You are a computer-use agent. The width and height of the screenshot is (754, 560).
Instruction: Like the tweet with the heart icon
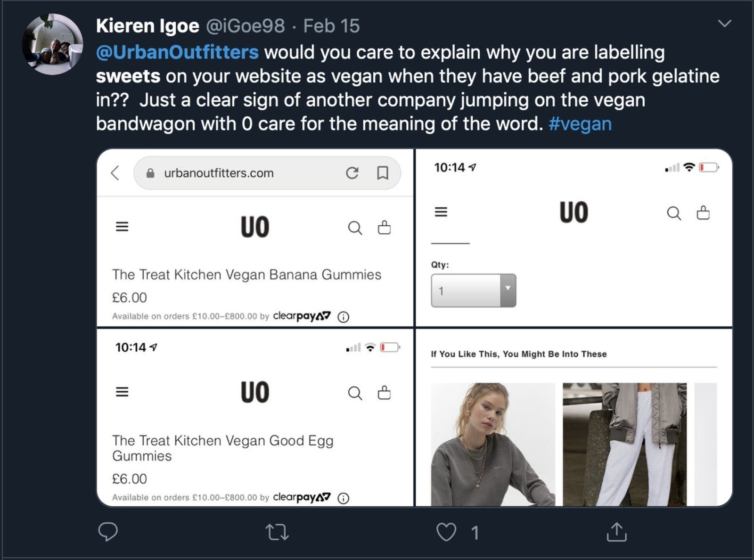tap(446, 532)
